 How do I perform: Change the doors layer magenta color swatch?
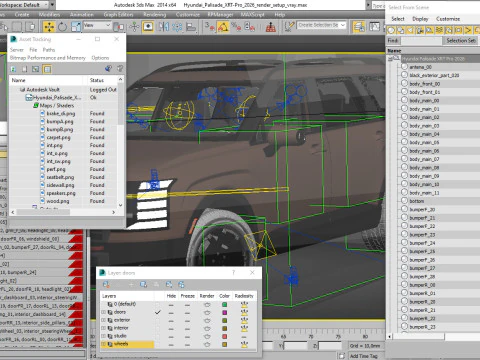click(x=225, y=313)
